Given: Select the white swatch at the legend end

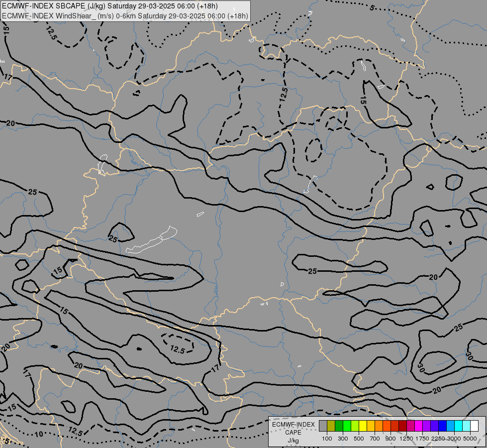Looking at the screenshot, I should [x=474, y=426].
